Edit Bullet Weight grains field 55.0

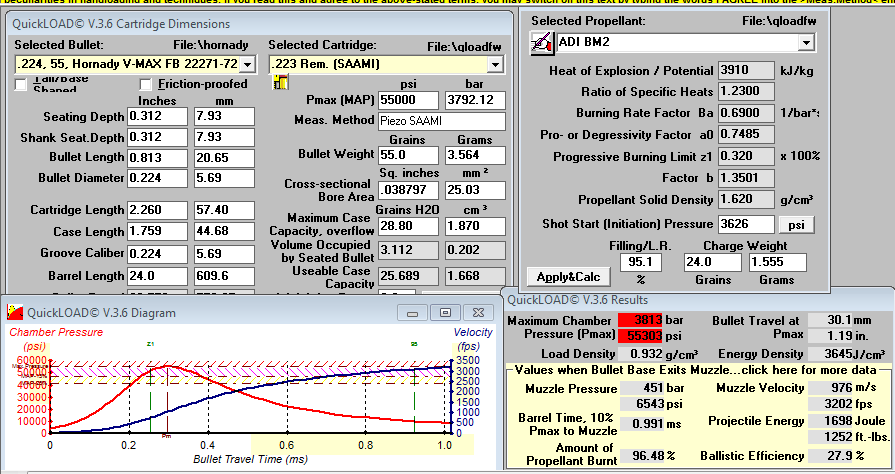[409, 155]
